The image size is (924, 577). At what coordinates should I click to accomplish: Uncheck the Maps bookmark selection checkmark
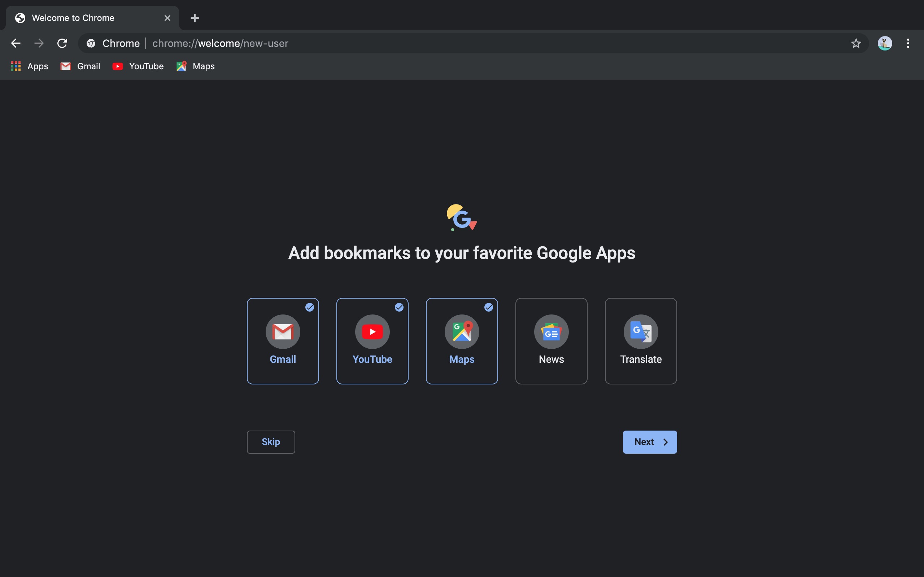coord(489,307)
